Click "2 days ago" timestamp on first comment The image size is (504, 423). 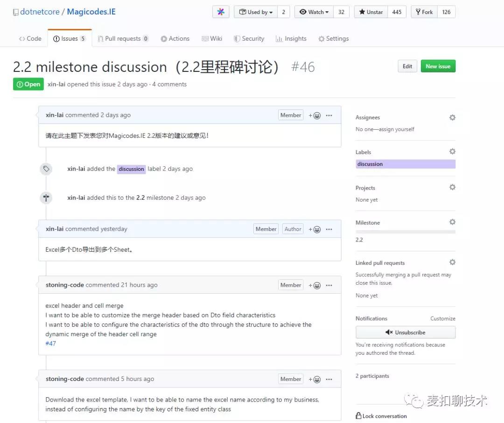[x=115, y=115]
